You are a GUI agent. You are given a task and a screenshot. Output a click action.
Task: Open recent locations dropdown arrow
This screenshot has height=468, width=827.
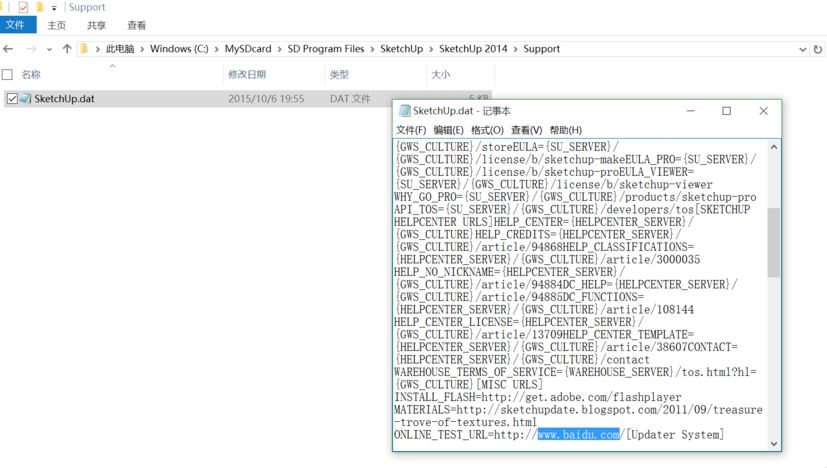click(49, 50)
